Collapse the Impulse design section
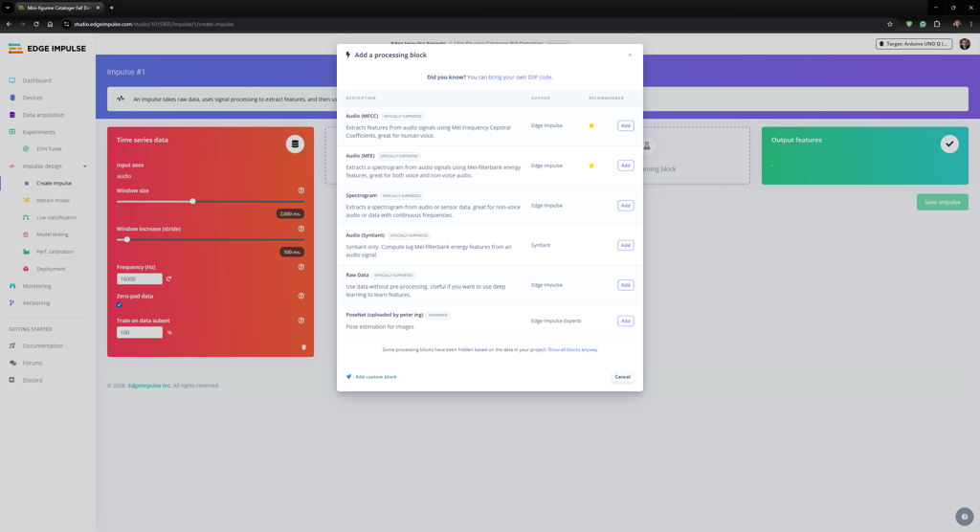 point(84,166)
